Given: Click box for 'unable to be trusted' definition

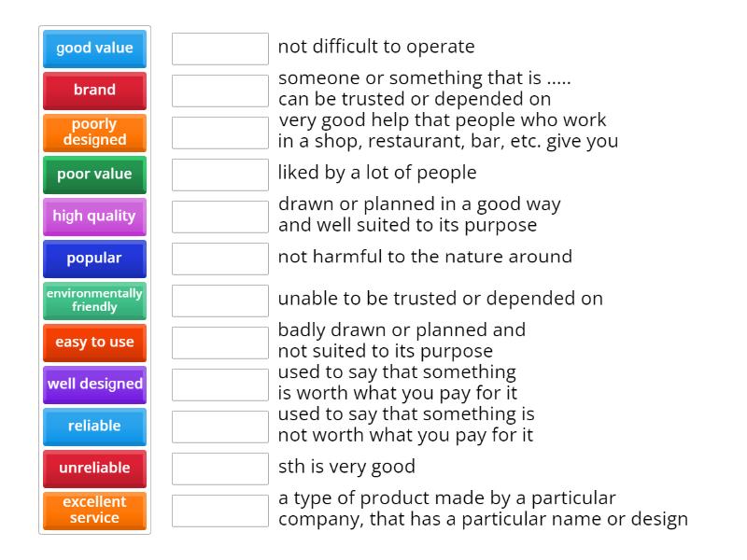Looking at the screenshot, I should (220, 301).
